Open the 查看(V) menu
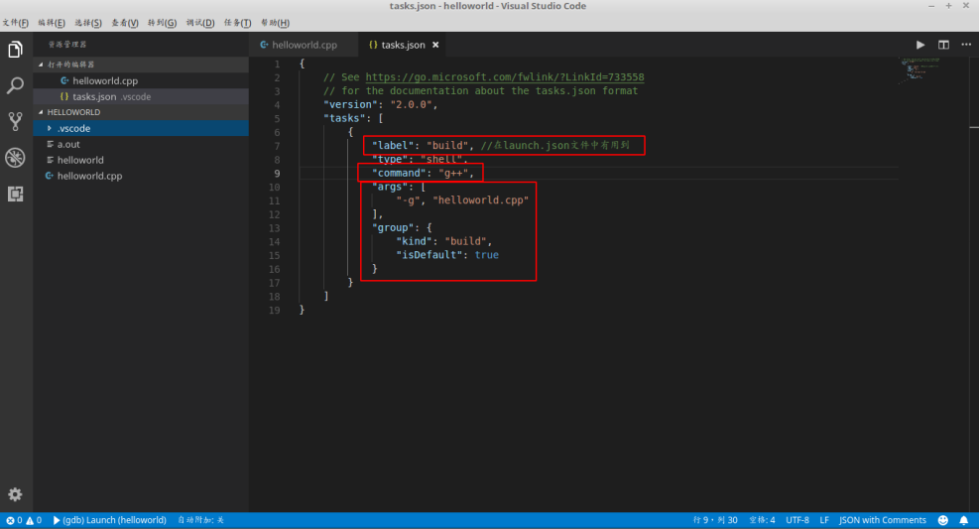This screenshot has width=980, height=529. [x=125, y=23]
